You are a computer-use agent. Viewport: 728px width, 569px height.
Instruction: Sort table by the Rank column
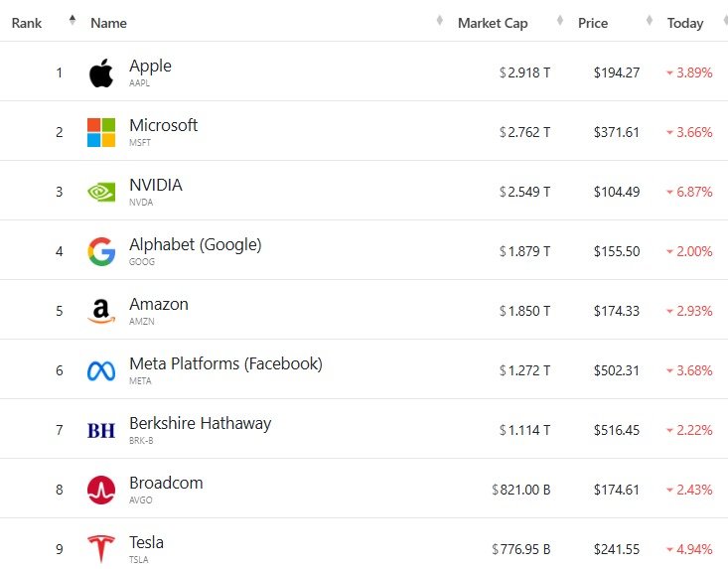(27, 23)
